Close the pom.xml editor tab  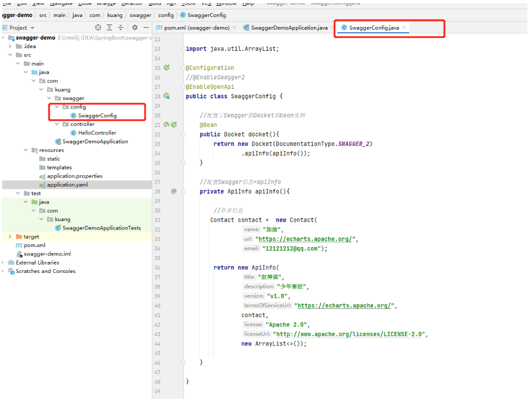click(x=235, y=28)
